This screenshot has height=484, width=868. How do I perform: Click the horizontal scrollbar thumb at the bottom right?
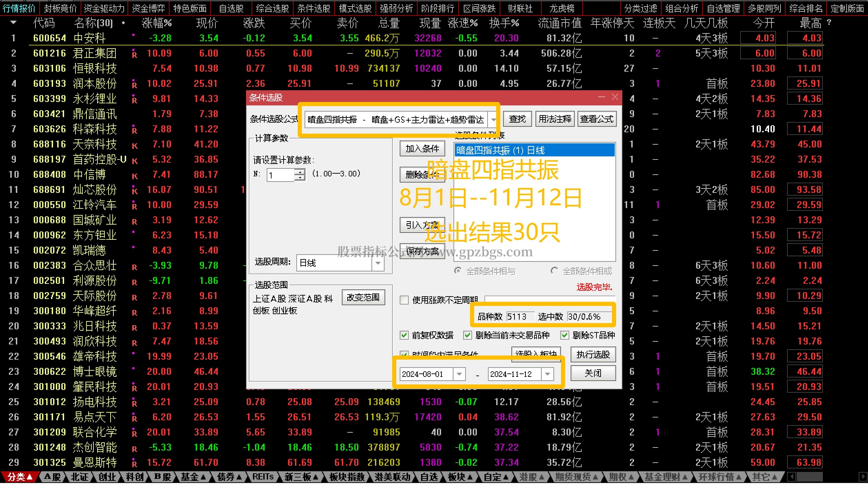pyautogui.click(x=810, y=477)
